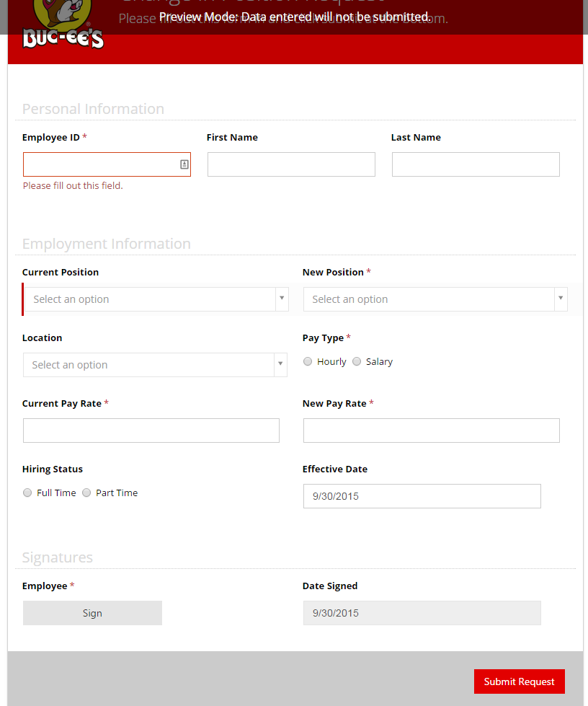
Task: Click the contact card icon in Employee ID field
Action: point(184,164)
